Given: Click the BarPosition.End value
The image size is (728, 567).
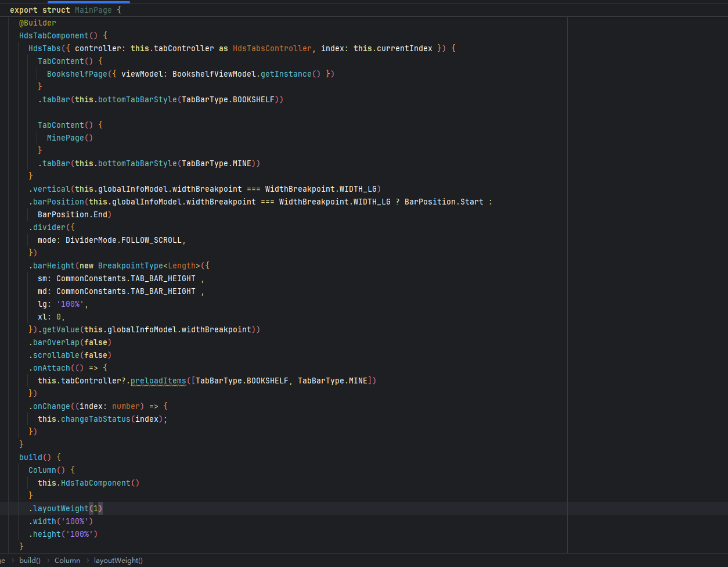Looking at the screenshot, I should (x=73, y=214).
